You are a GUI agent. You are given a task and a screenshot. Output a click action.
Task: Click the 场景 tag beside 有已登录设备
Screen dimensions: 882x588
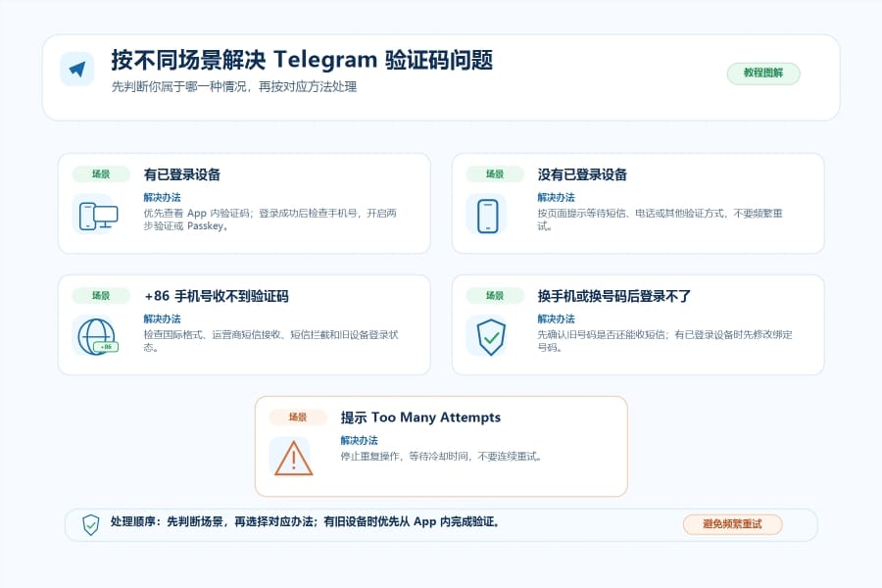pyautogui.click(x=101, y=174)
